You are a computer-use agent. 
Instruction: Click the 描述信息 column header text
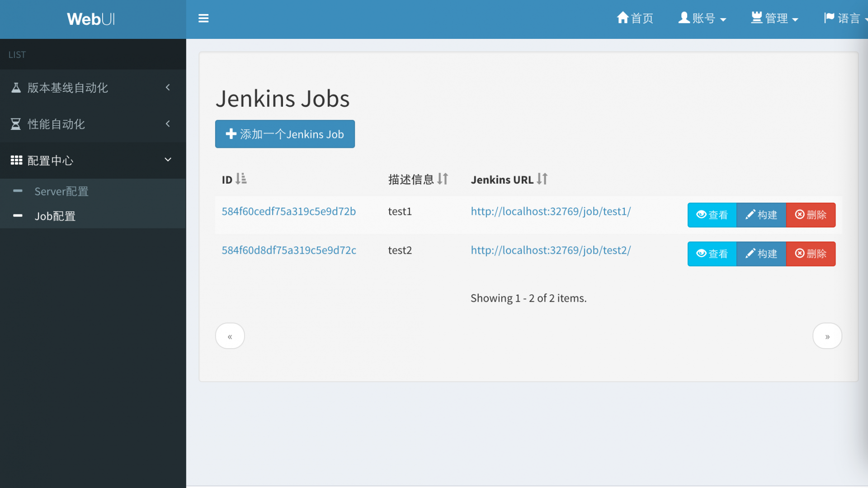click(411, 180)
